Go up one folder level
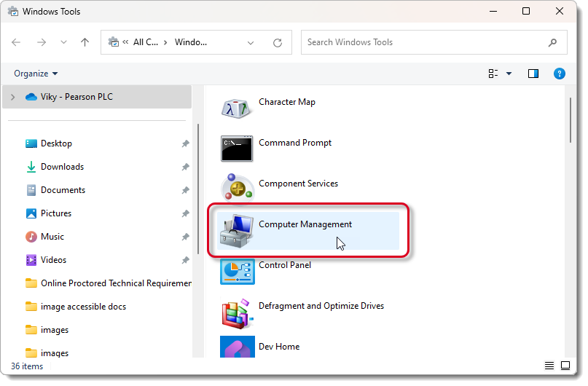Screen dimensions: 588x386 click(x=85, y=43)
